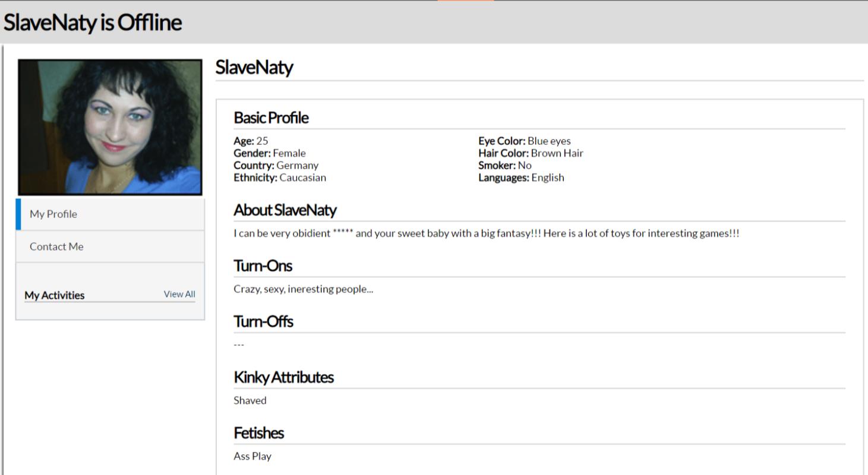Image resolution: width=868 pixels, height=475 pixels.
Task: Click the Turn-Offs section heading
Action: 263,322
